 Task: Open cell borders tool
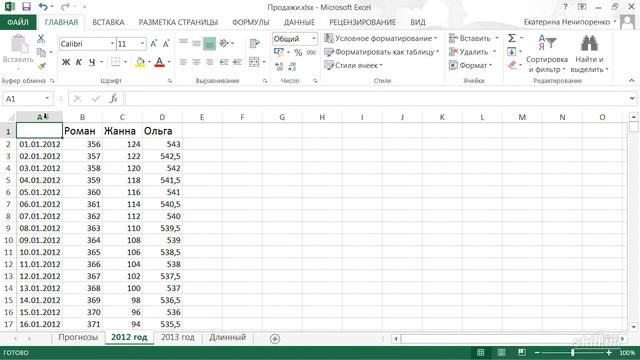[x=116, y=62]
